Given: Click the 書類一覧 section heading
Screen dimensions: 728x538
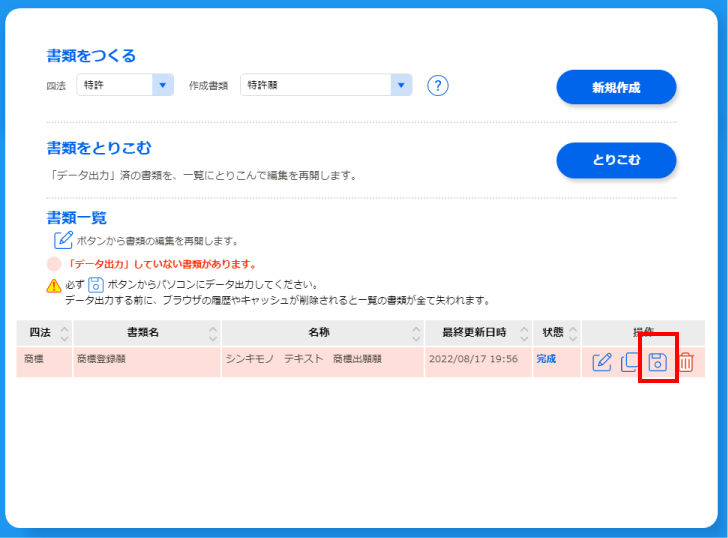Looking at the screenshot, I should click(77, 218).
